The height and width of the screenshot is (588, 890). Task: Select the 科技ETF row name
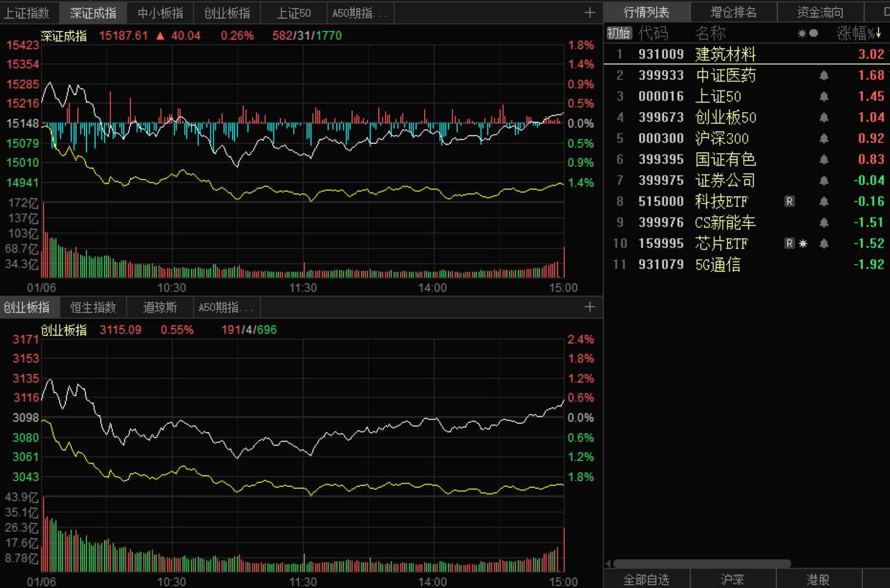coord(722,202)
